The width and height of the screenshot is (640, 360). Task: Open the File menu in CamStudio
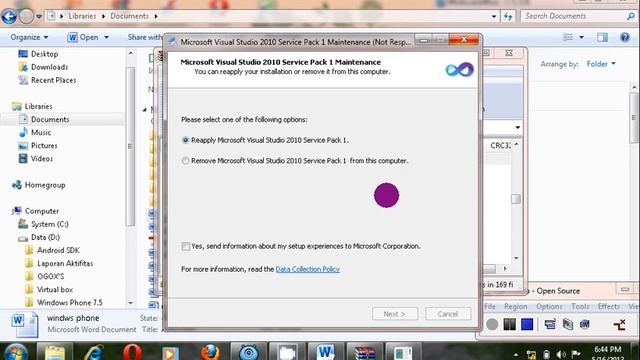[489, 306]
